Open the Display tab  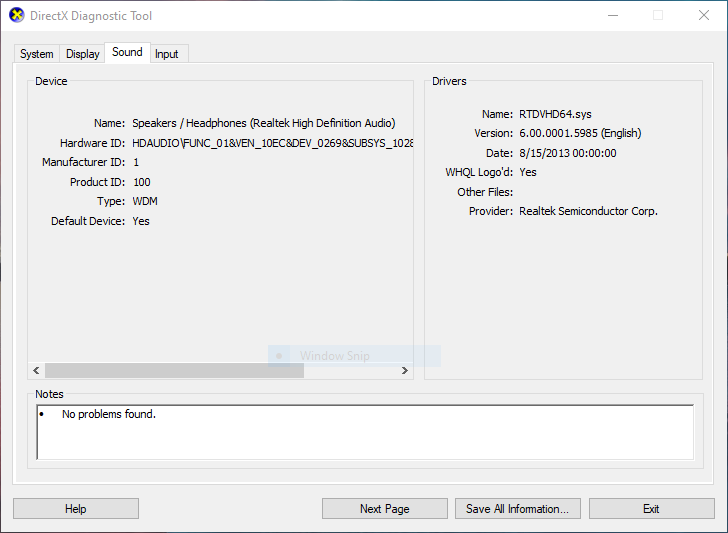83,54
